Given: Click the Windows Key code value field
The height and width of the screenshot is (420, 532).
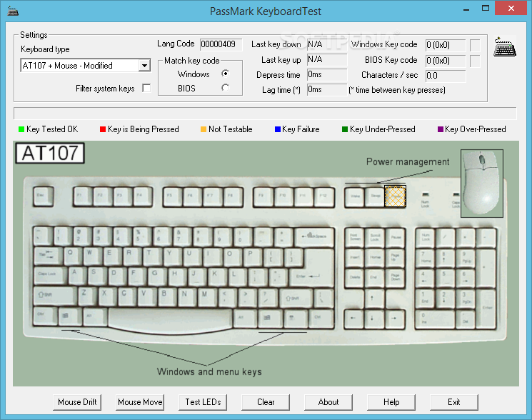Looking at the screenshot, I should pos(446,45).
